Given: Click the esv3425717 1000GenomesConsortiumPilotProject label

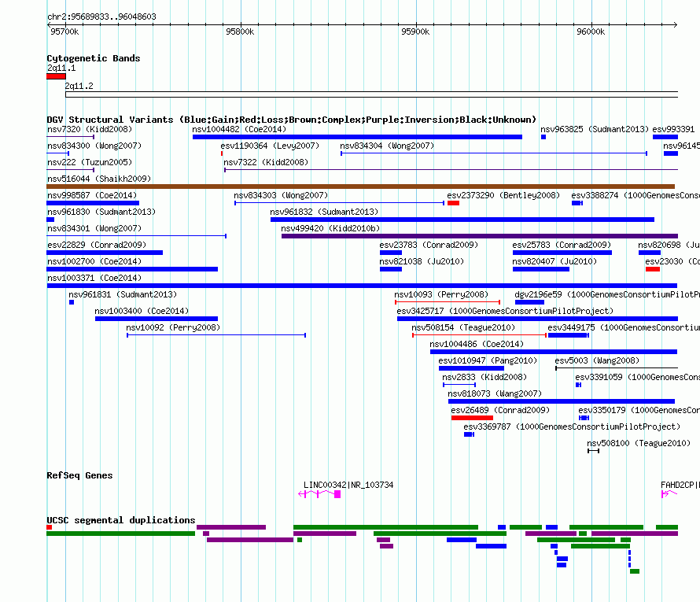Looking at the screenshot, I should [x=505, y=311].
